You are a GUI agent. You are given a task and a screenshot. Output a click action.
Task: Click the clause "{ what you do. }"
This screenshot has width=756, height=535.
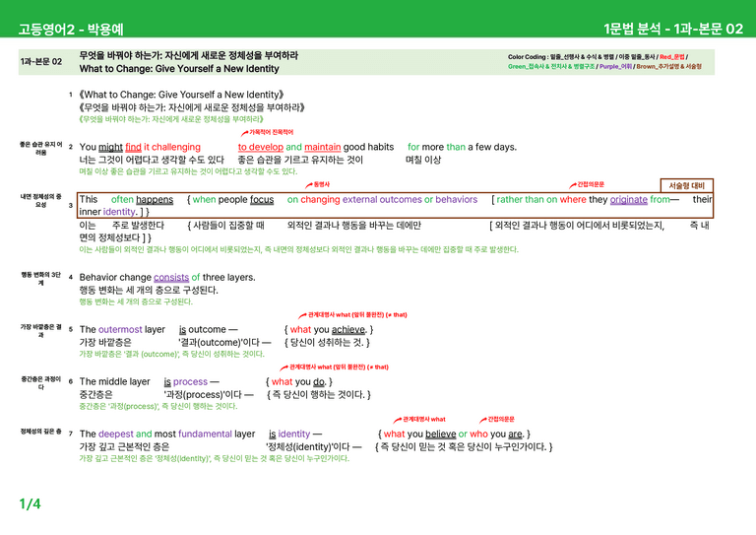299,381
